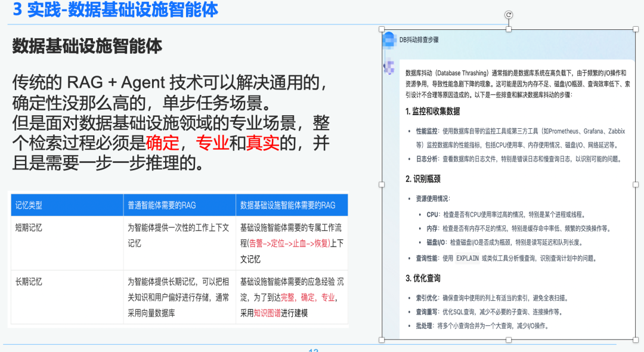This screenshot has height=352, width=644.
Task: Click the blue progress bar at slide bottom
Action: tap(322, 345)
